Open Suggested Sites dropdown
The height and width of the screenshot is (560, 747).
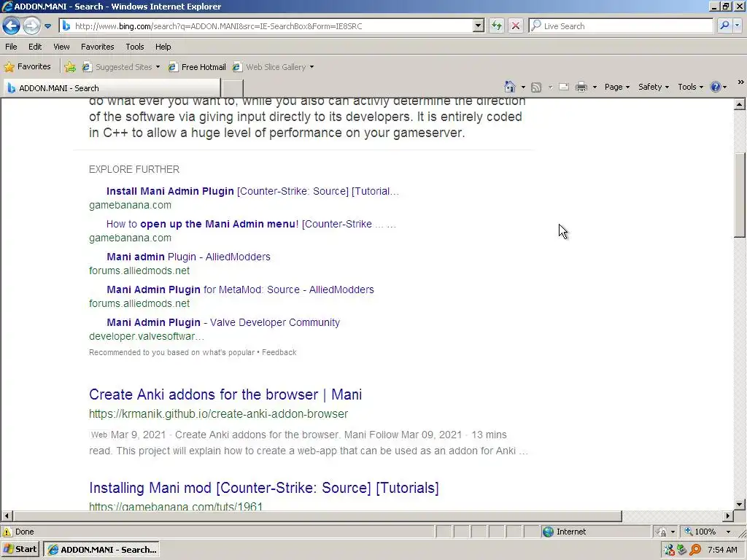(x=122, y=67)
